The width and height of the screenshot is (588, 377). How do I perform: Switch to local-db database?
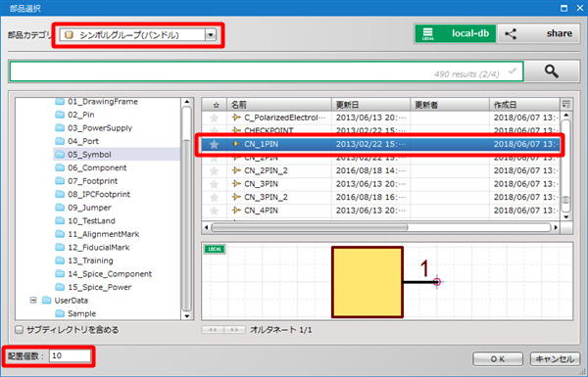tap(456, 33)
